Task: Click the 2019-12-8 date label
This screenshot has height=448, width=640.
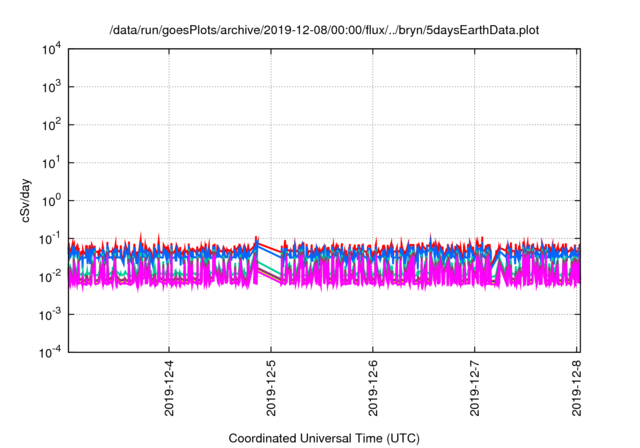Action: coord(576,388)
